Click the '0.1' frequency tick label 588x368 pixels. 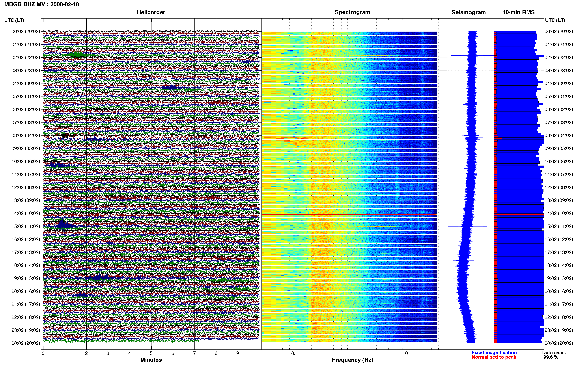tap(295, 353)
